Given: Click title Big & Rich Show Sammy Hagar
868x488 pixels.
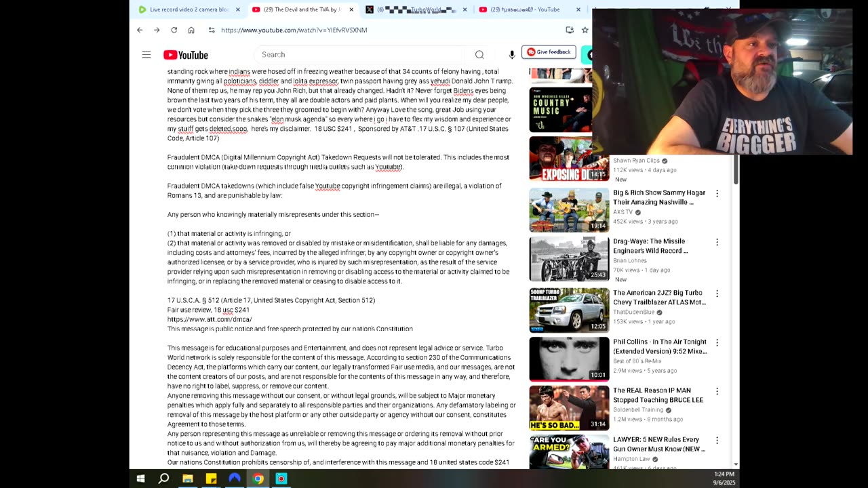Looking at the screenshot, I should [659, 197].
